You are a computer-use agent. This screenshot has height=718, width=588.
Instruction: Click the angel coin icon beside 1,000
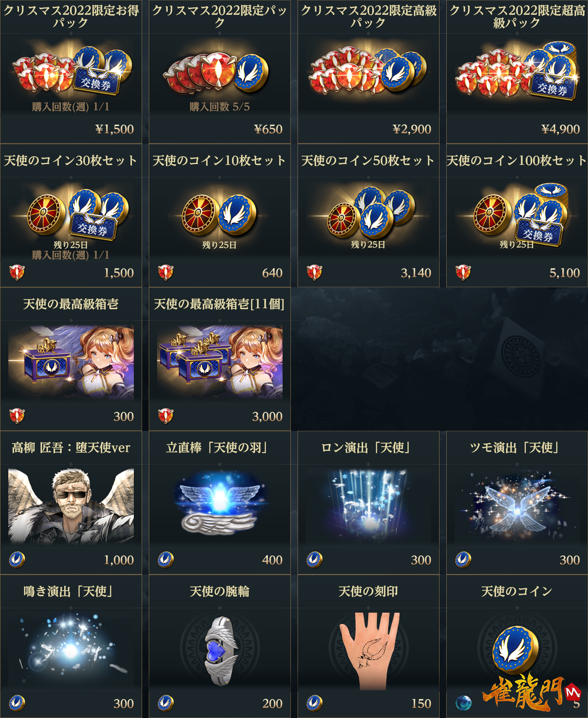(17, 559)
